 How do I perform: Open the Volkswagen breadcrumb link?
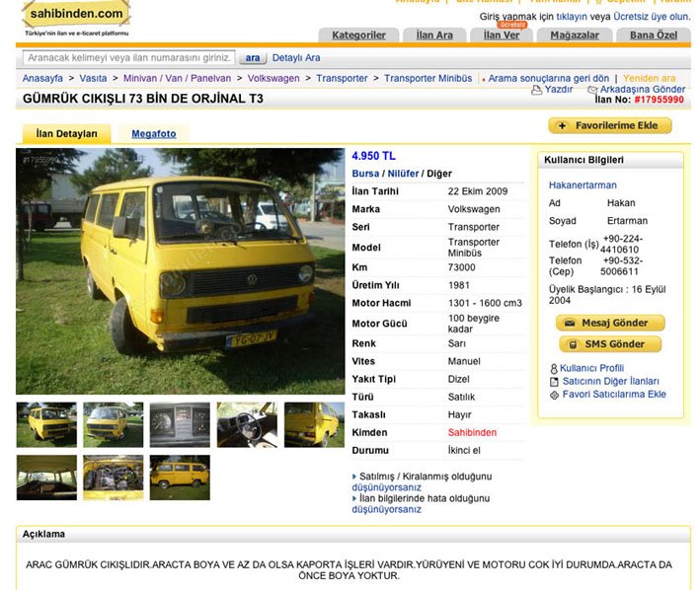(x=273, y=78)
